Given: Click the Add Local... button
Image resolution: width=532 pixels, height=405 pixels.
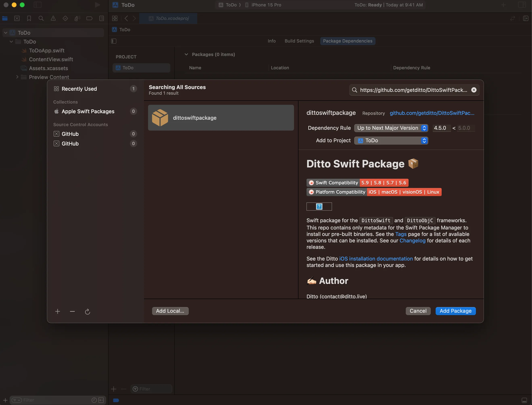Looking at the screenshot, I should pos(170,311).
